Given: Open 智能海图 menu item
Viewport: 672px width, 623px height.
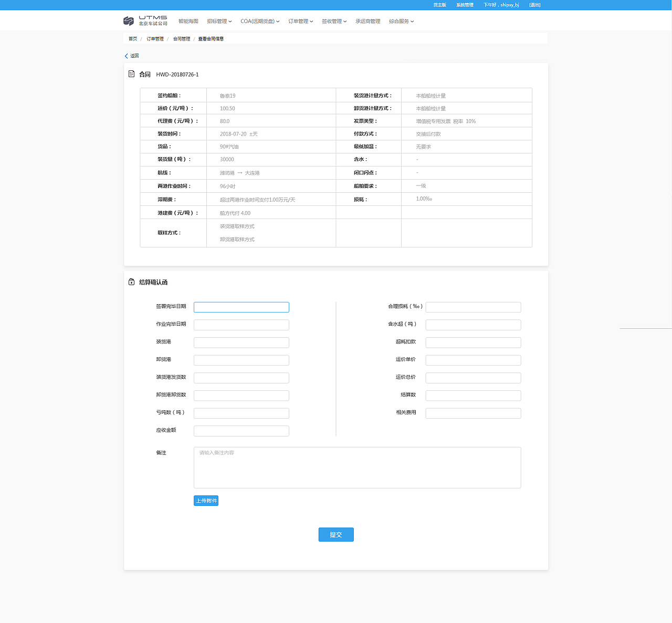Looking at the screenshot, I should coord(188,22).
